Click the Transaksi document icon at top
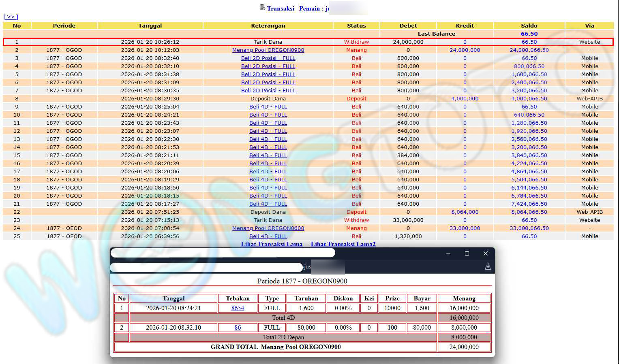Viewport: 619px width, 364px height. click(x=262, y=7)
